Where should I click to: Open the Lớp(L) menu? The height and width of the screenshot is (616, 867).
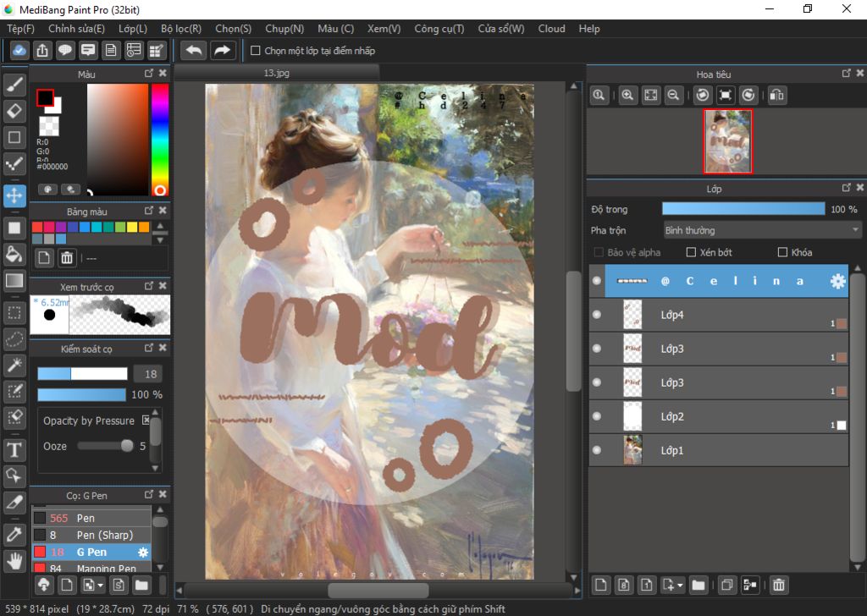click(133, 29)
